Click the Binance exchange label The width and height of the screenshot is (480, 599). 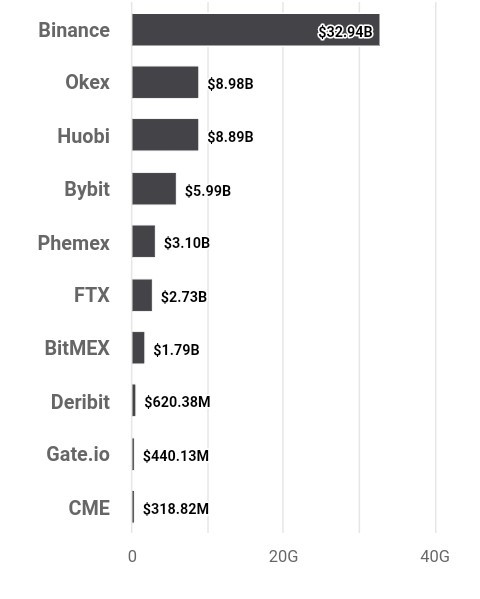click(74, 30)
